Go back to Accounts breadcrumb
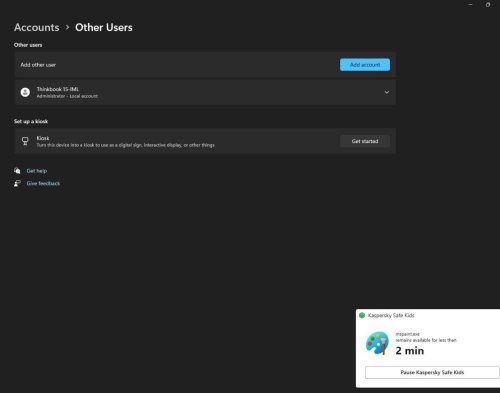This screenshot has height=393, width=500. pyautogui.click(x=37, y=27)
